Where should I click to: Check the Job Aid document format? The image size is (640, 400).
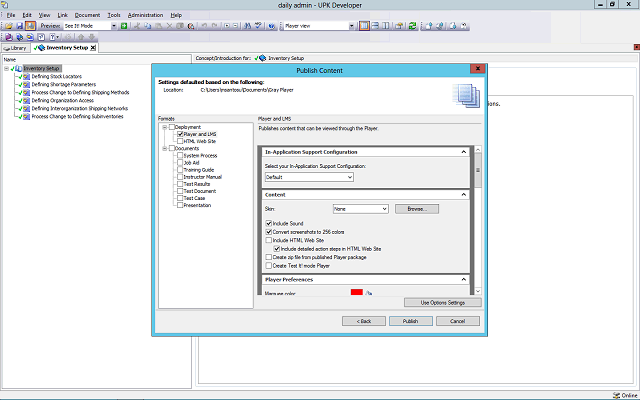click(180, 162)
